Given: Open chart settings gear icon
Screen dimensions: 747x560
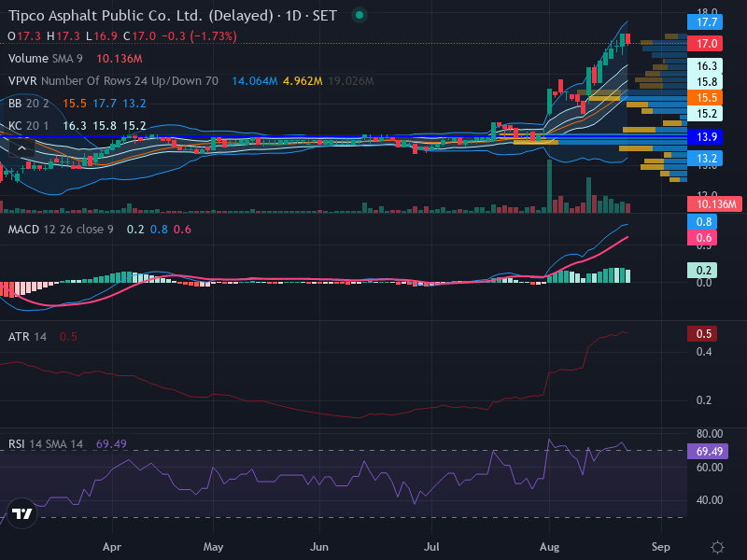Looking at the screenshot, I should coord(717,547).
